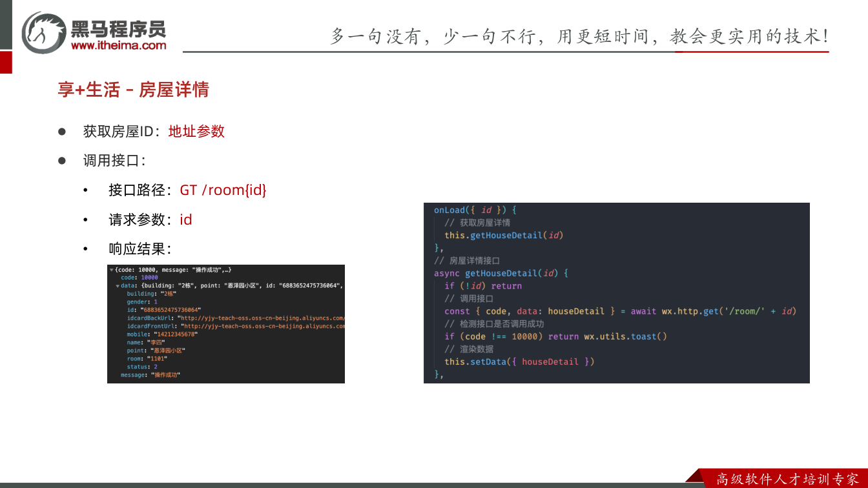Select the status: 2 row
The image size is (868, 488).
(x=142, y=367)
